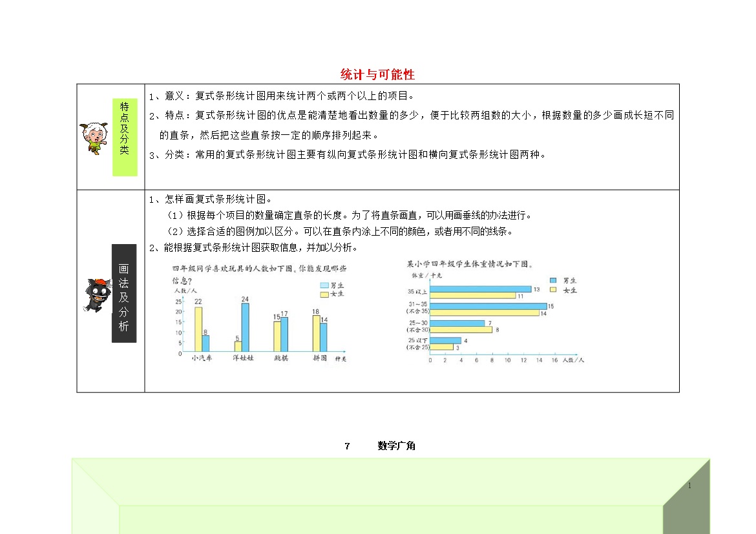Click the line "2、能根据复式条形统计图获取信息，并加以分析。"
This screenshot has height=534, width=756.
[253, 248]
